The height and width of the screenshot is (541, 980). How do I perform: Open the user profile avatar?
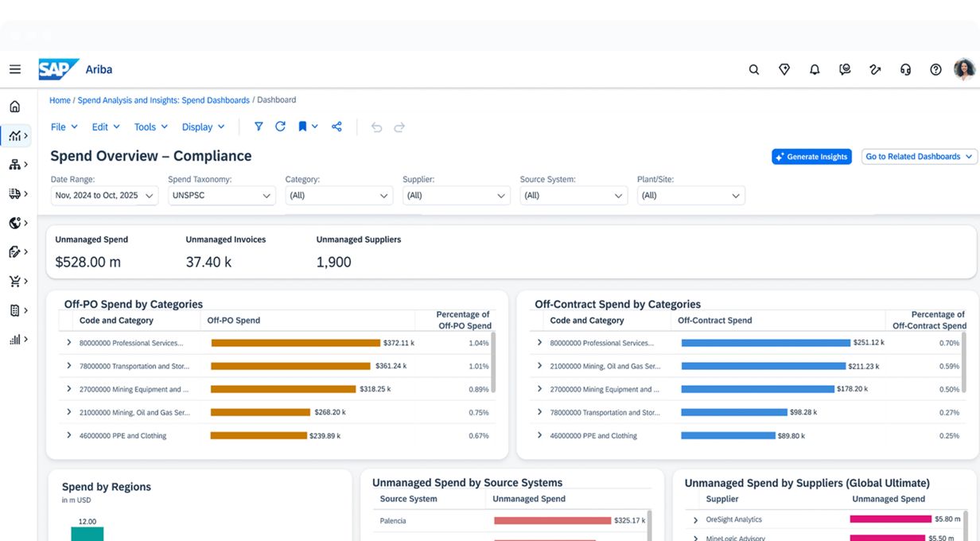965,69
